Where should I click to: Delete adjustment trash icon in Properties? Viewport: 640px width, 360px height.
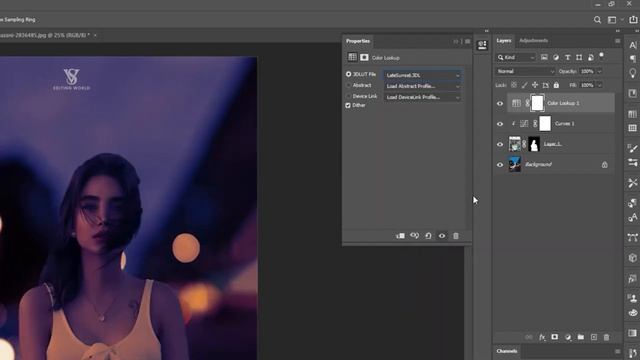coord(456,236)
